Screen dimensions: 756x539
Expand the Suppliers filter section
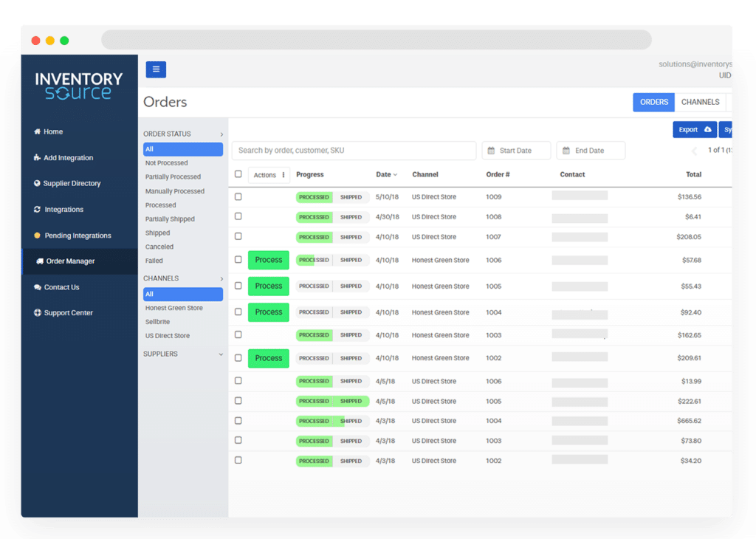click(x=221, y=354)
